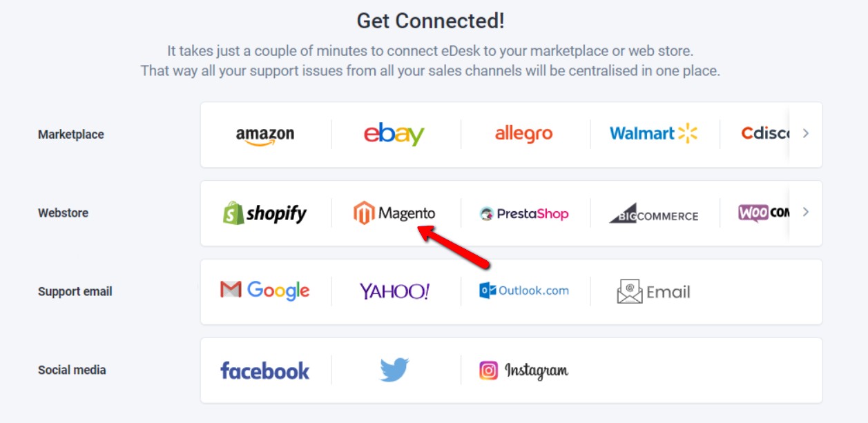Screen dimensions: 868x423
Task: Connect BigCommerce store
Action: [x=653, y=213]
